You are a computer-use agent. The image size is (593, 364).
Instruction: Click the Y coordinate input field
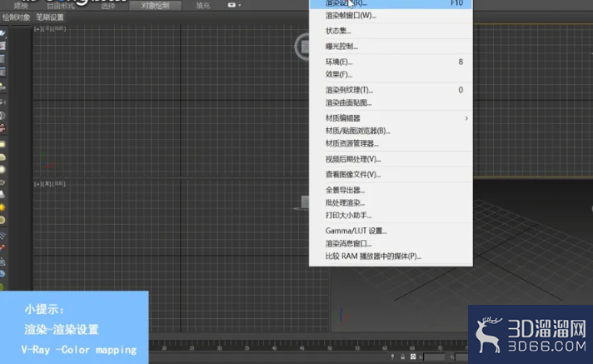461,357
